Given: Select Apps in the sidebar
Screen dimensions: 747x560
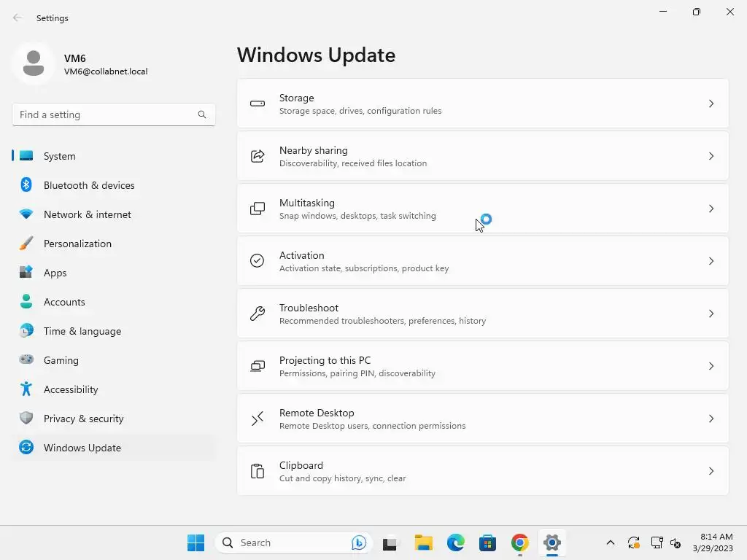Looking at the screenshot, I should coord(113,273).
